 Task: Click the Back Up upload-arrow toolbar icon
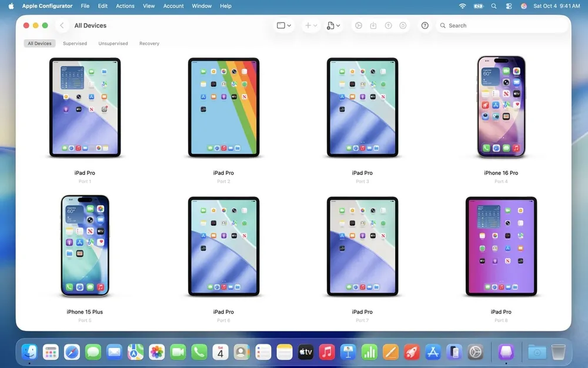(x=389, y=25)
